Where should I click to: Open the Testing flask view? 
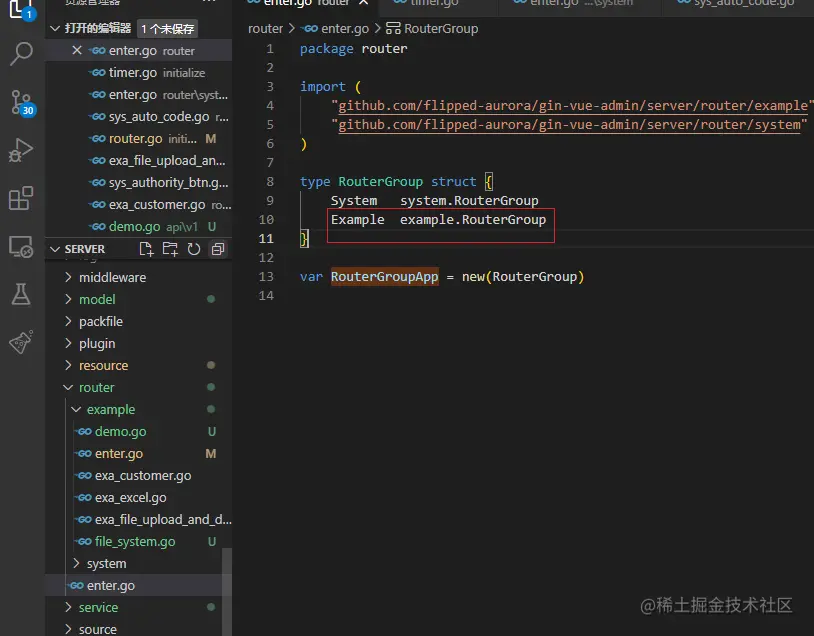21,294
